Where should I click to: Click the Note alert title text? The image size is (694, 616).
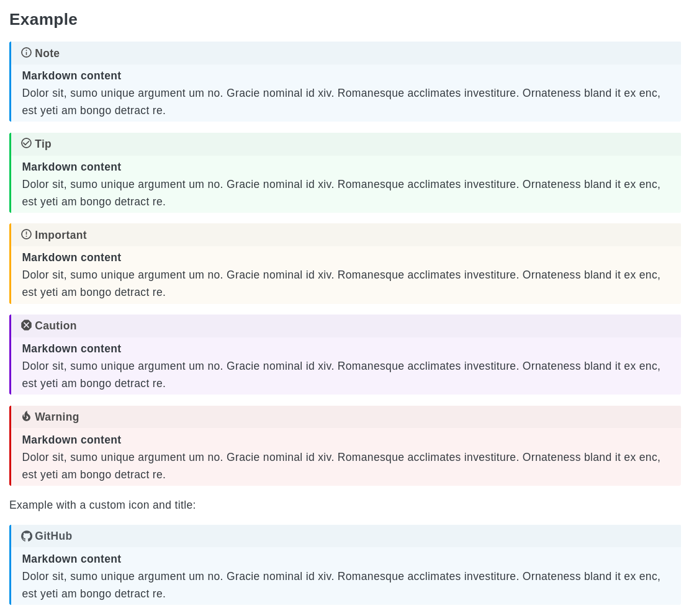click(x=47, y=53)
